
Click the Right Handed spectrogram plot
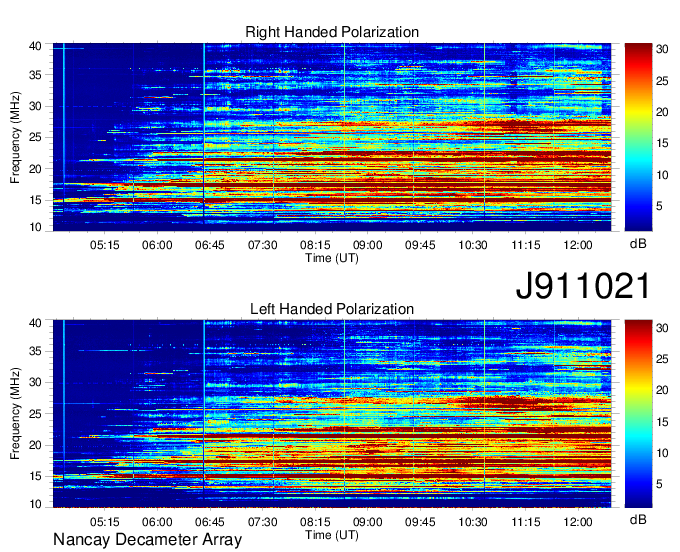coord(332,137)
